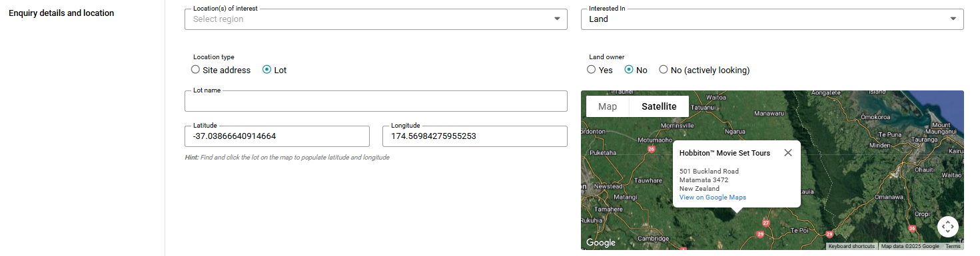980x256 pixels.
Task: Focus the Lot name field
Action: [376, 101]
